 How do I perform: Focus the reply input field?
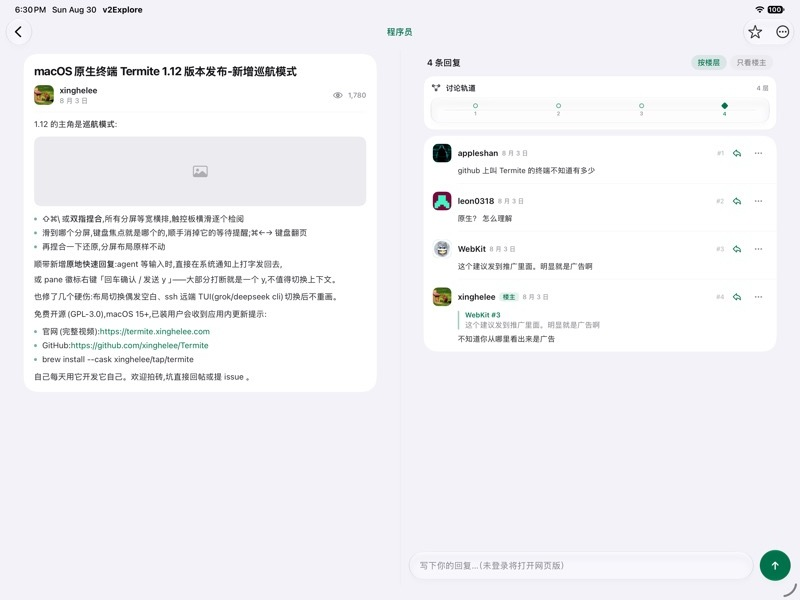tap(581, 565)
